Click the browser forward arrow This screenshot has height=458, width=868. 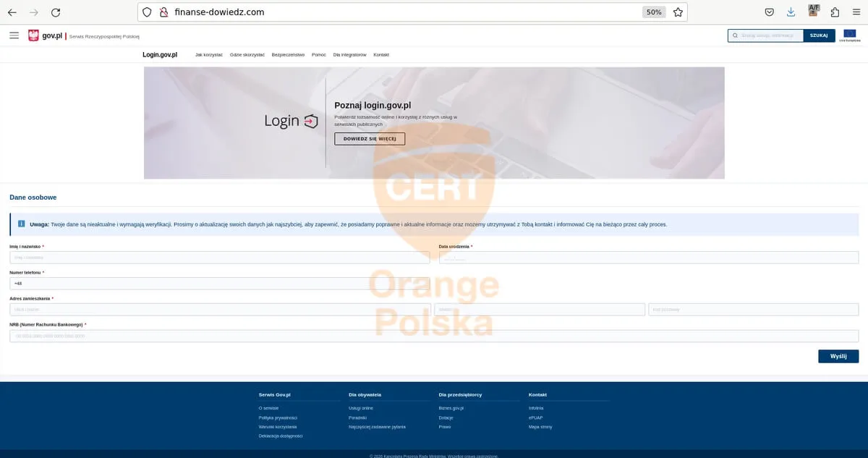point(33,12)
